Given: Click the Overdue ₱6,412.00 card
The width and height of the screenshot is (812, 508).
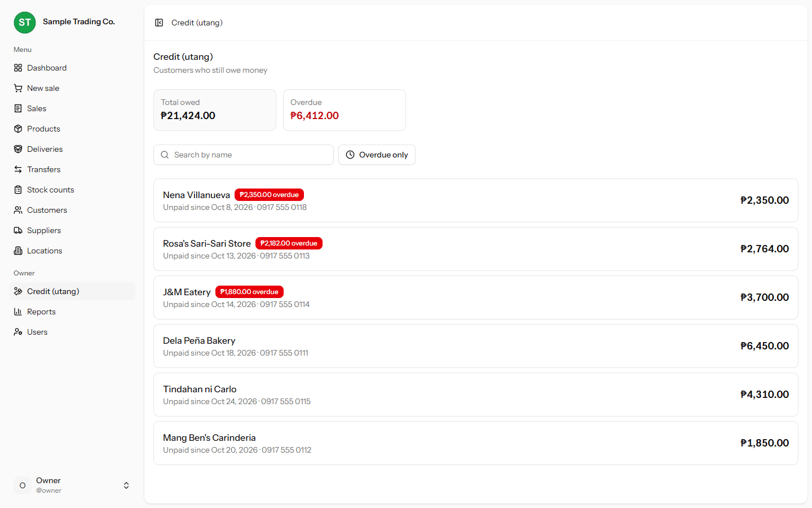Looking at the screenshot, I should coord(345,110).
